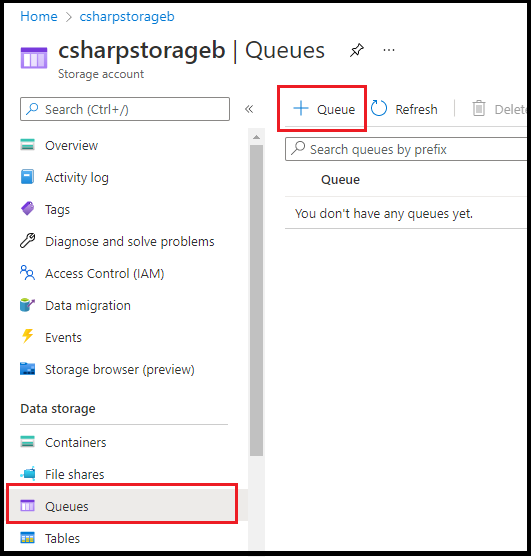Click the sidebar Search (Ctrl+/) box
Viewport: 531px width, 557px height.
[125, 109]
